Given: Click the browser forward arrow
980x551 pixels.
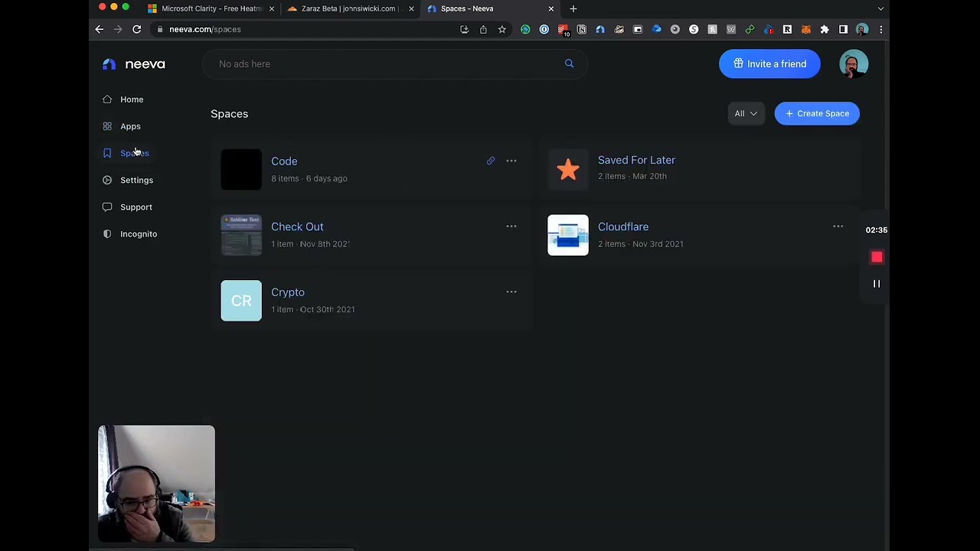Looking at the screenshot, I should coord(118,29).
